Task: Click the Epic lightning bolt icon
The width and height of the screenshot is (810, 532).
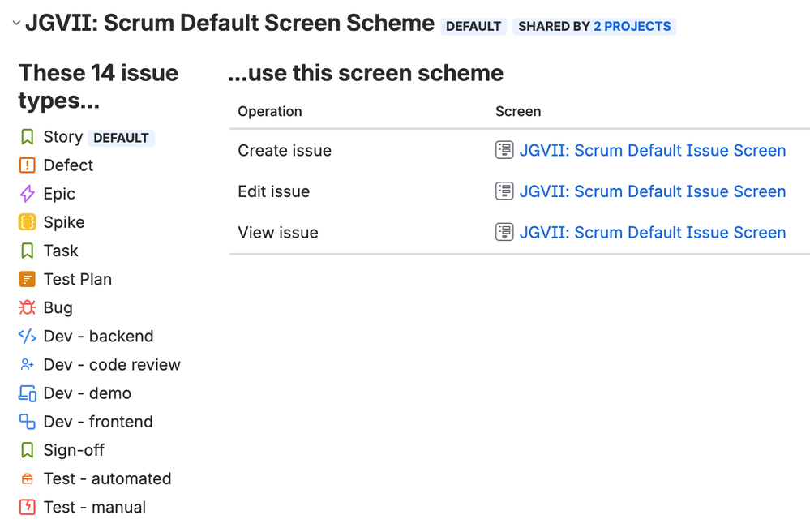Action: click(x=28, y=194)
